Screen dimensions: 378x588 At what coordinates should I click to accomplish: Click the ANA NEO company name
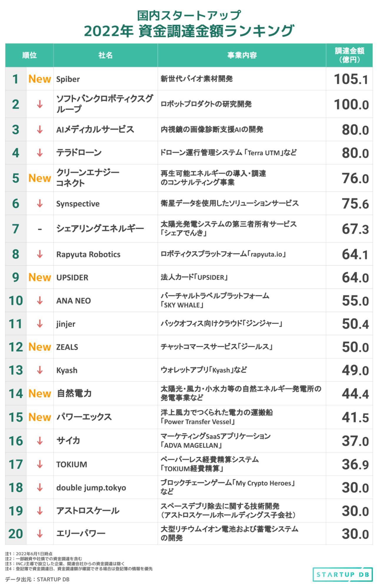[x=74, y=301]
